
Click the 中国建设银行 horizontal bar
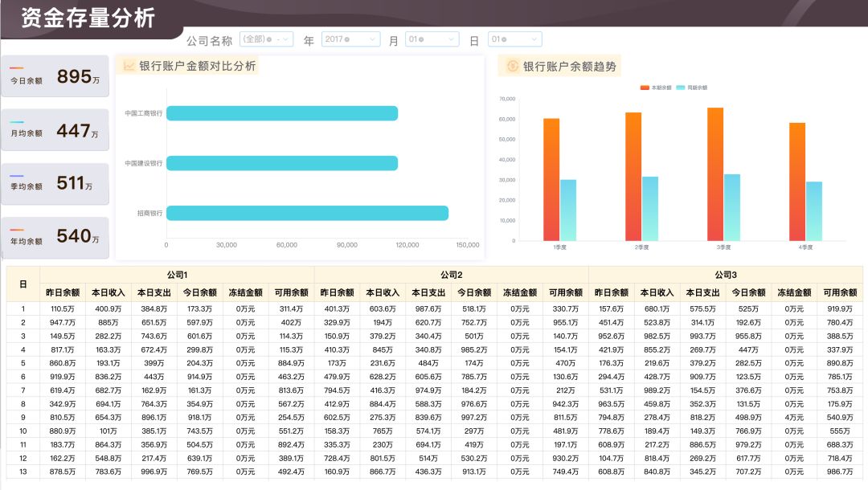coord(282,163)
